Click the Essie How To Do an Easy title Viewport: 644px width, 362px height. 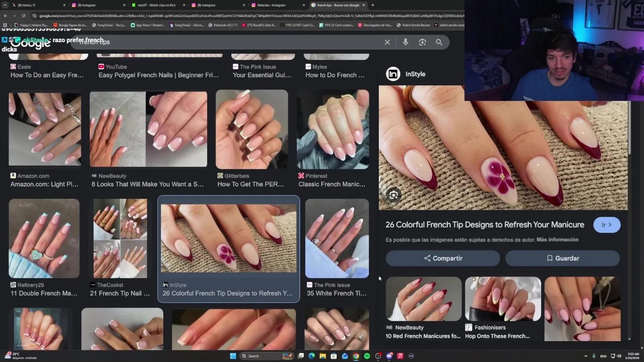(47, 75)
